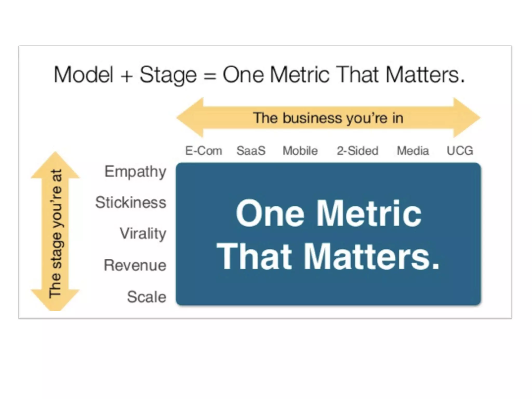Pick the 2-Sided column label
The image size is (532, 399).
(357, 151)
